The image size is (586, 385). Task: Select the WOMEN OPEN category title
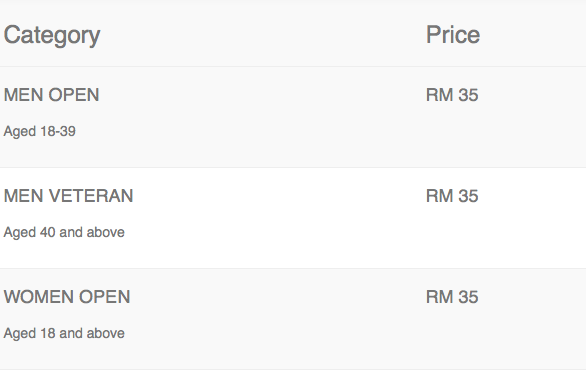point(67,297)
